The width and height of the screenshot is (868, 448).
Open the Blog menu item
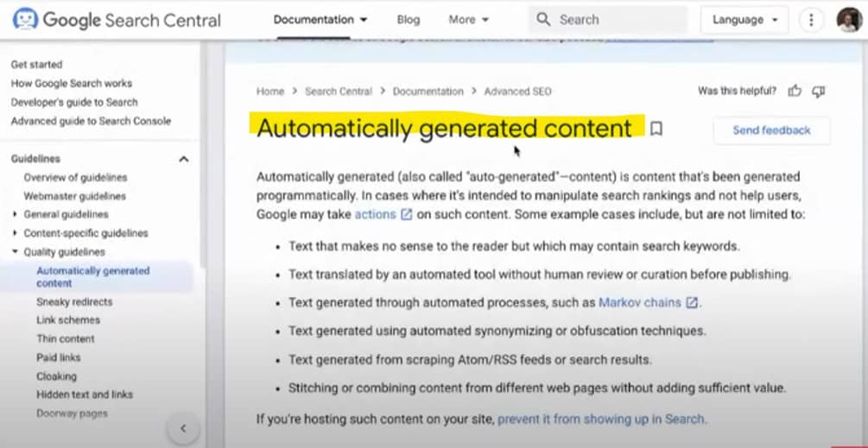(x=409, y=20)
